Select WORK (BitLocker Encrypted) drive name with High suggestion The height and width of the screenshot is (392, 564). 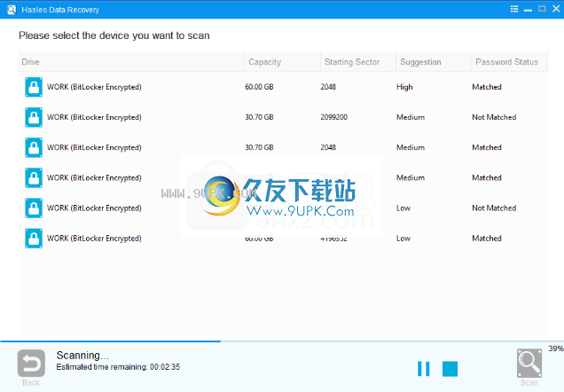click(94, 87)
